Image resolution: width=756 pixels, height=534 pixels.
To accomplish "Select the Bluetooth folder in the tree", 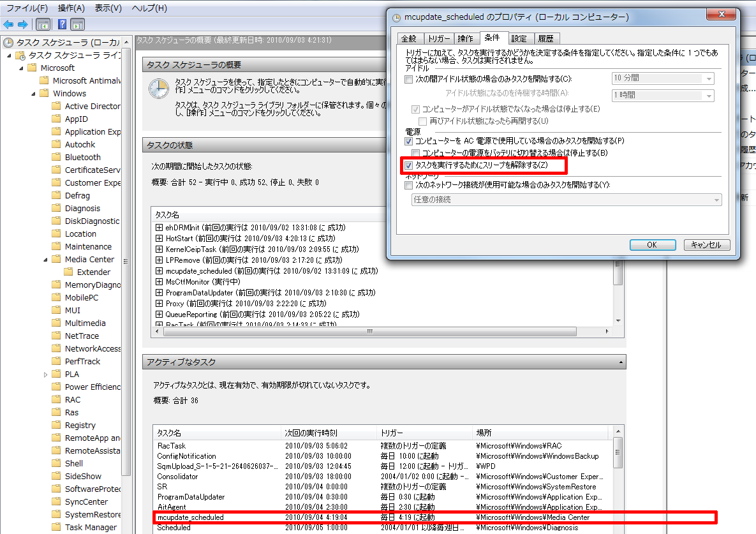I will (82, 157).
